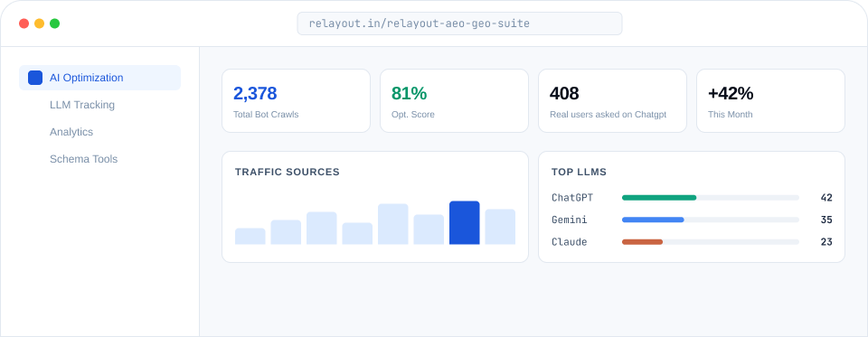The width and height of the screenshot is (868, 337).
Task: Click the green ChatGPT progress bar
Action: coord(659,198)
